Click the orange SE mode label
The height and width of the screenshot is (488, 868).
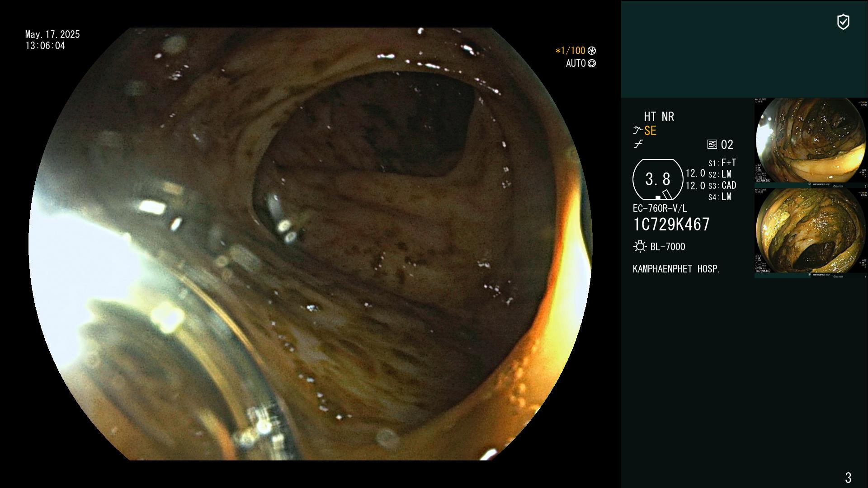(x=650, y=131)
